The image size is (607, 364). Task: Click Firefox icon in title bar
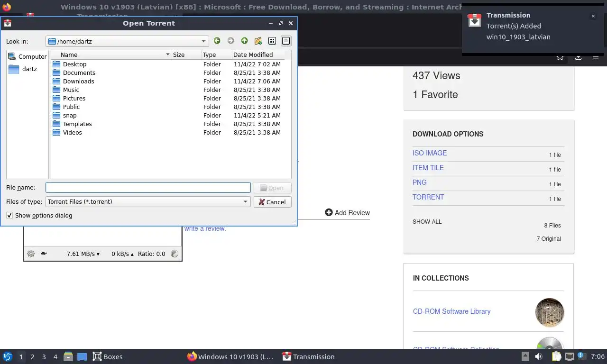click(7, 7)
